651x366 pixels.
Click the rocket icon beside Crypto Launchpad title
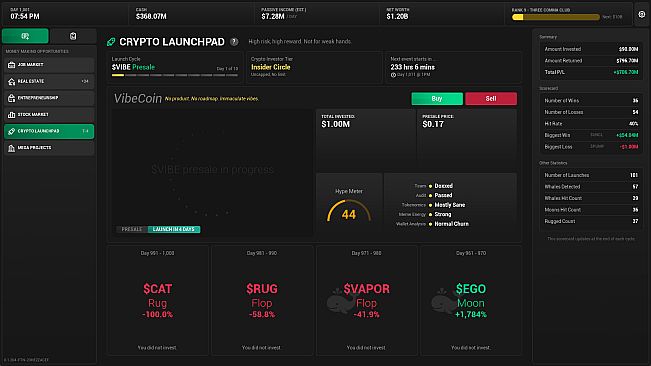coord(111,41)
